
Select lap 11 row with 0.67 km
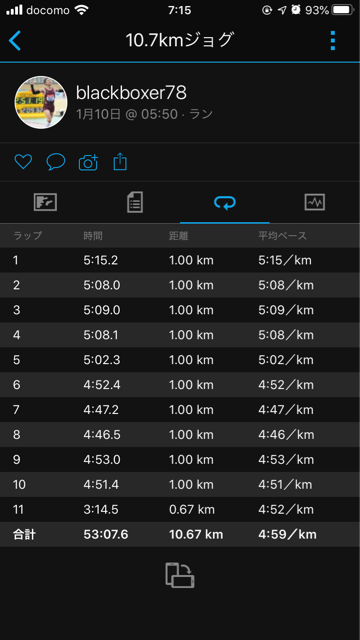point(180,509)
